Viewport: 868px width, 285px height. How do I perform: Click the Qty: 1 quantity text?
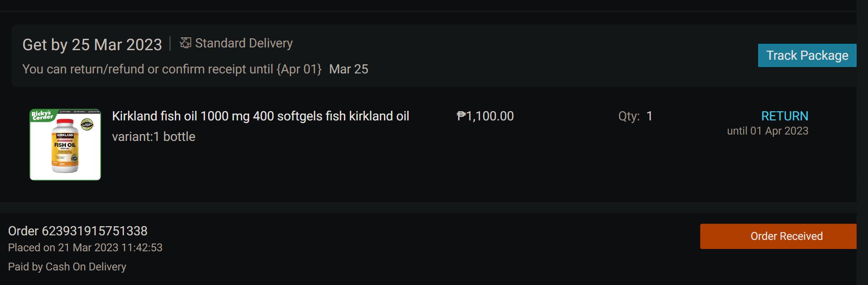pos(635,116)
